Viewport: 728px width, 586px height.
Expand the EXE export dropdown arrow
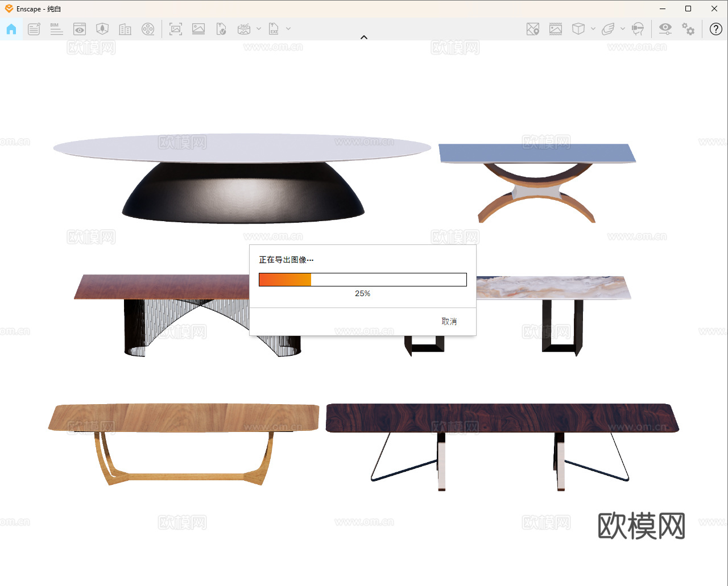288,29
